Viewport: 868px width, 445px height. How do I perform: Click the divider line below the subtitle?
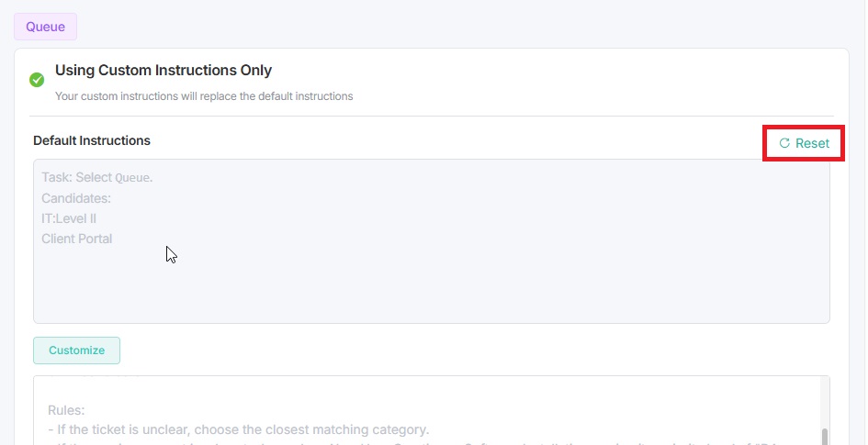click(432, 117)
